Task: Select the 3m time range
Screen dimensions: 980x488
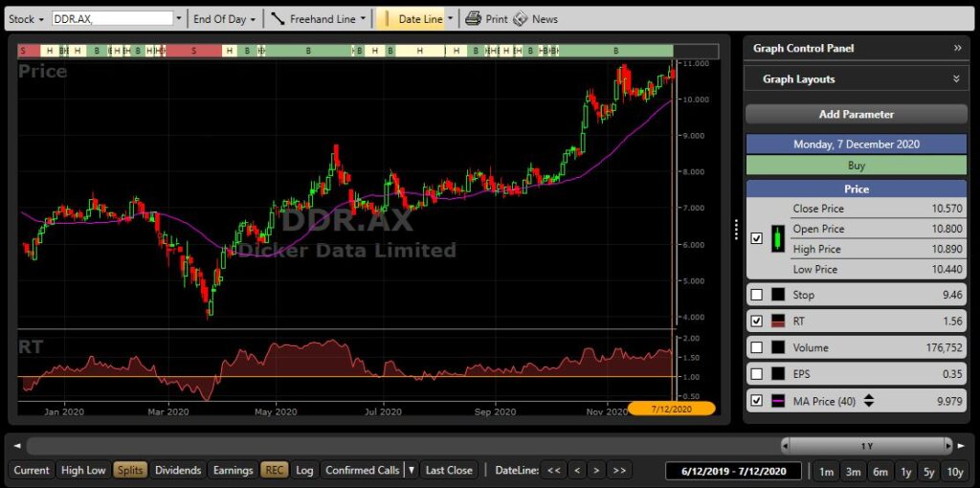Action: point(853,472)
